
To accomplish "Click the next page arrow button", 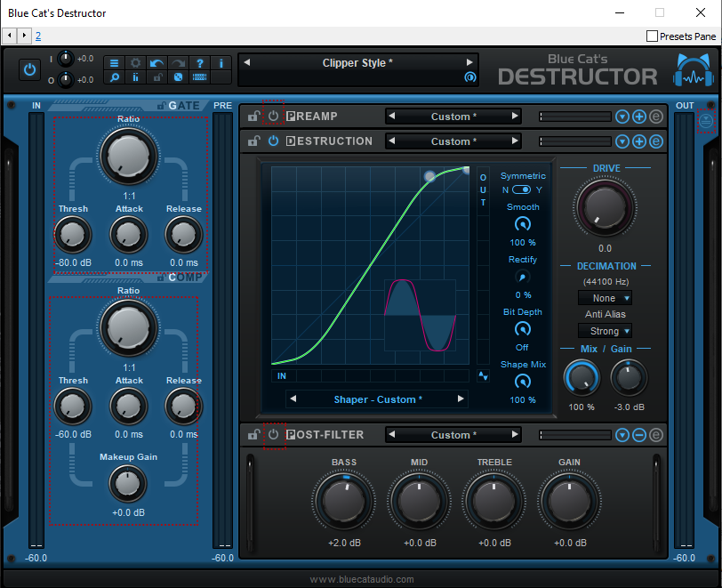I will pos(24,36).
